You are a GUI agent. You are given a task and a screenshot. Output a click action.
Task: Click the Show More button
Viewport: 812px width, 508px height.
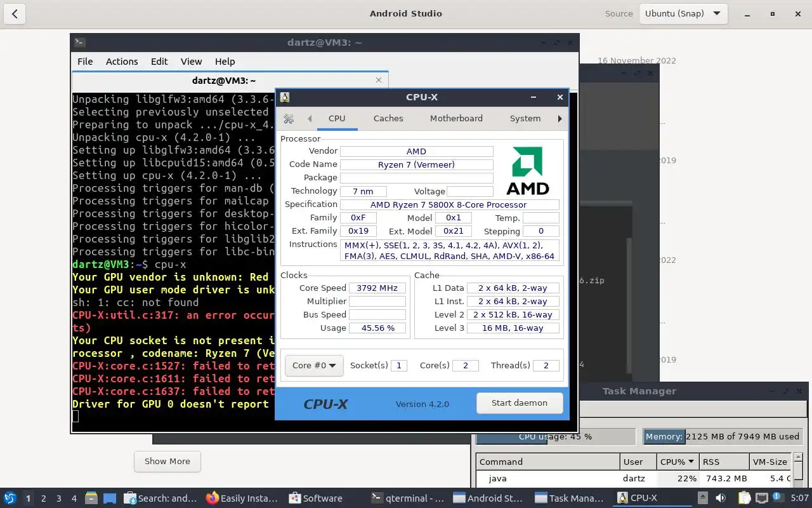coord(167,462)
